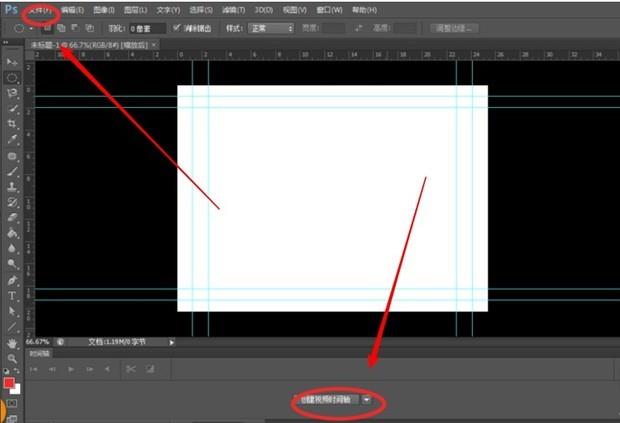The height and width of the screenshot is (423, 620).
Task: Select the History Brush tool
Action: (12, 202)
